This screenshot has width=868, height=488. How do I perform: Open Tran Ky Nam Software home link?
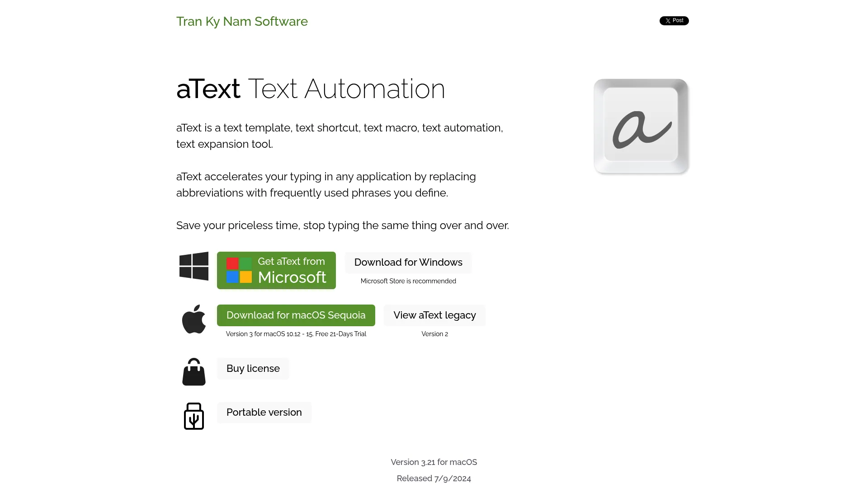pos(242,21)
